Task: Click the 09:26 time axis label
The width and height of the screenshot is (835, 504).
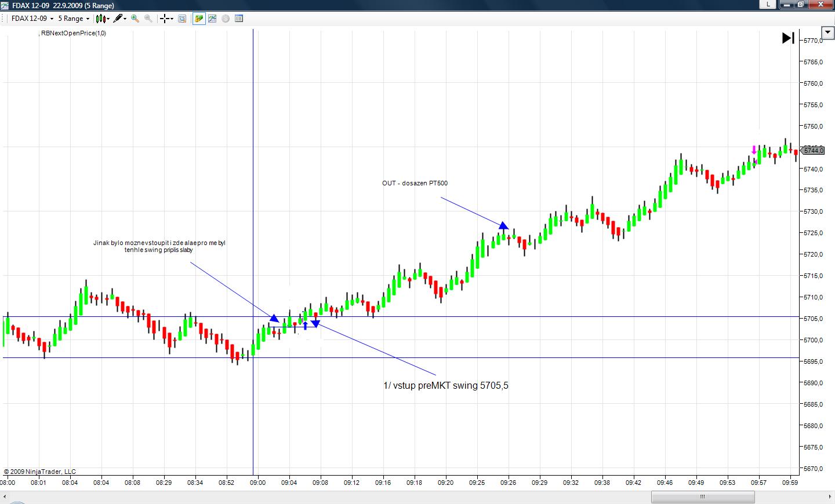Action: pos(509,483)
